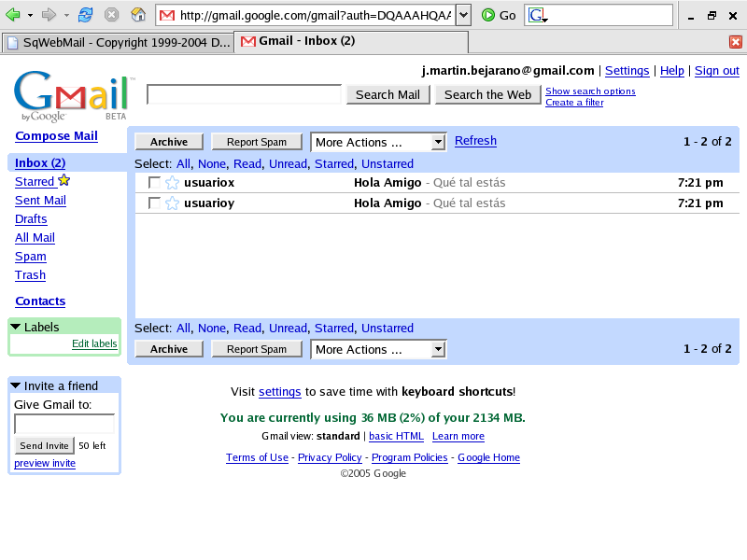Open the top More Actions dropdown
This screenshot has height=560, width=747.
(x=378, y=143)
